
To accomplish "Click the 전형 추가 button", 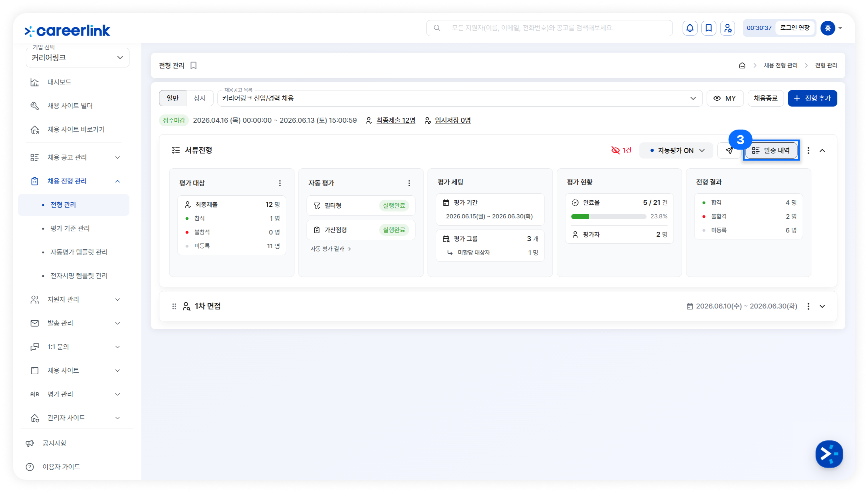I will 812,99.
